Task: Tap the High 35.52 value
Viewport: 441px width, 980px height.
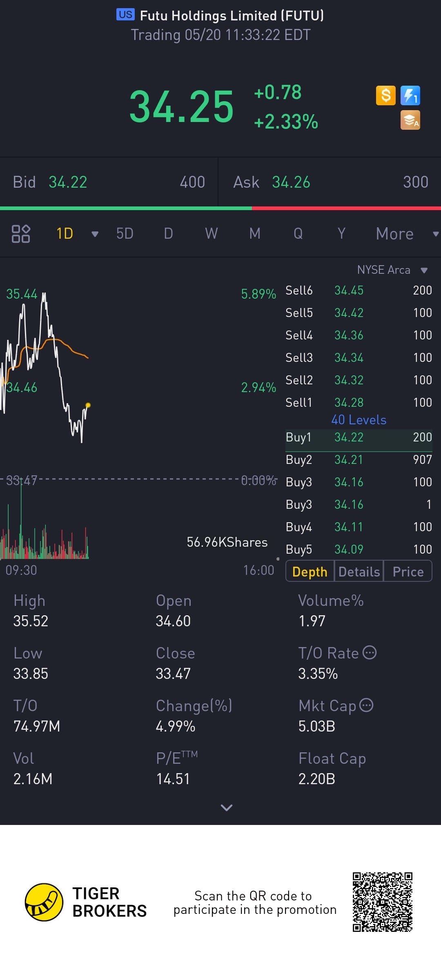Action: [x=31, y=621]
